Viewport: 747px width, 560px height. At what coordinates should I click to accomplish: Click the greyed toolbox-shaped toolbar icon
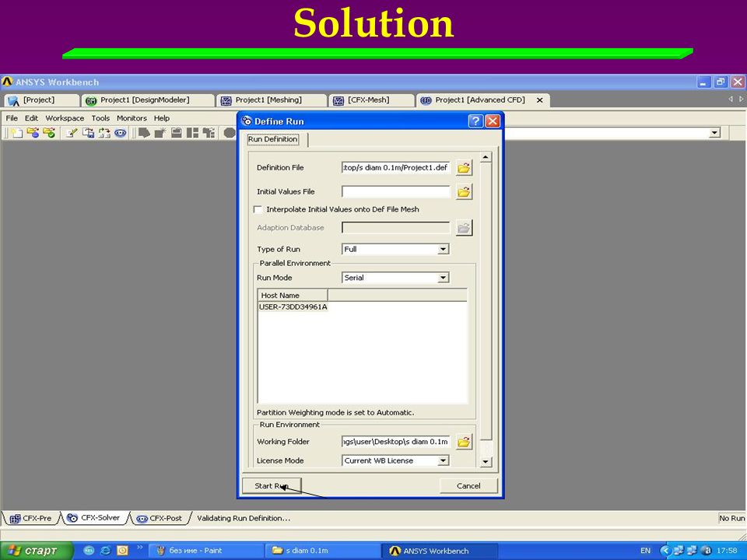[177, 133]
